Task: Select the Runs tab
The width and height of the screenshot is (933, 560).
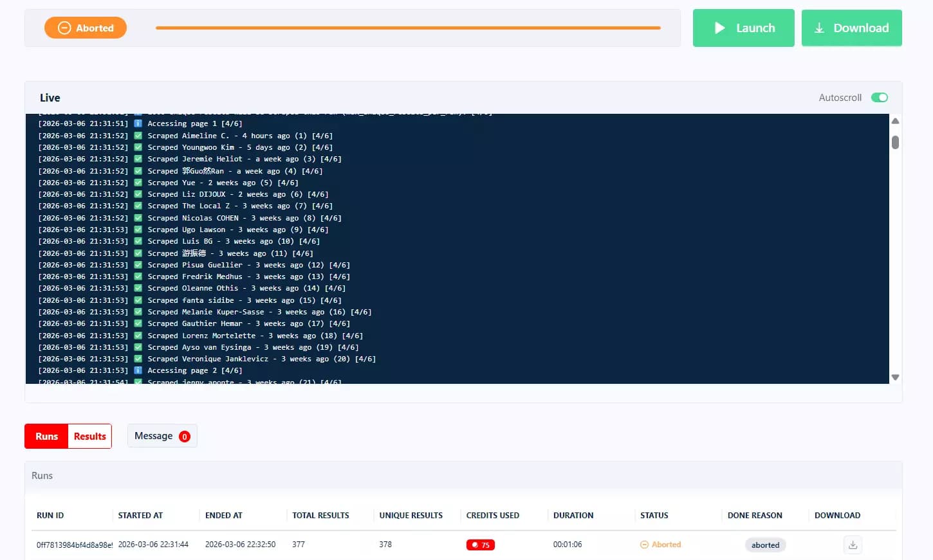Action: (46, 436)
